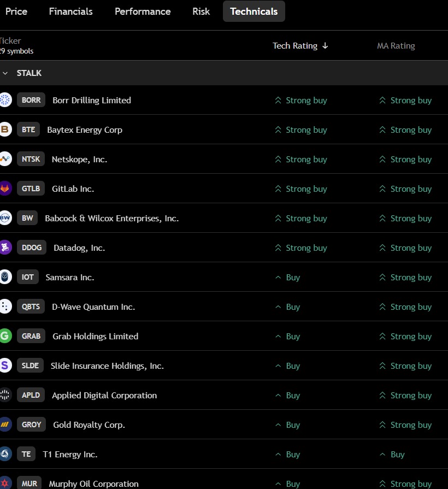Click the Grab Holdings logo icon
This screenshot has height=489, width=448.
5,336
